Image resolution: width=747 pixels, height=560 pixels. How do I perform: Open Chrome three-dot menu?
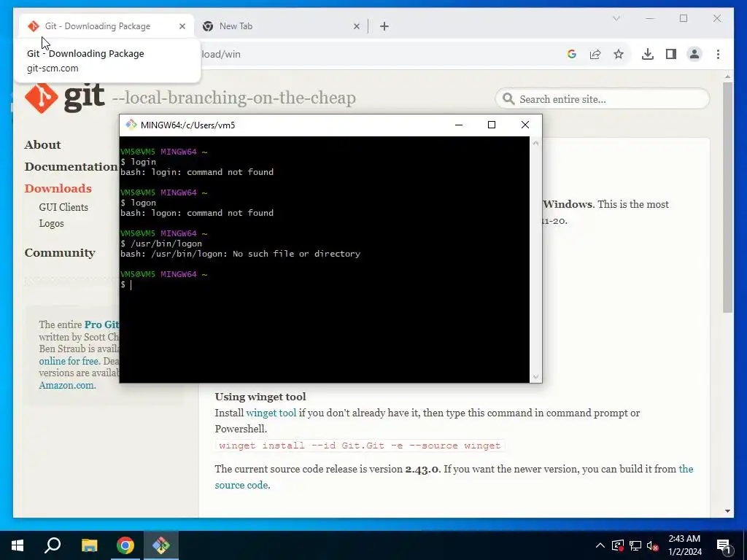718,54
